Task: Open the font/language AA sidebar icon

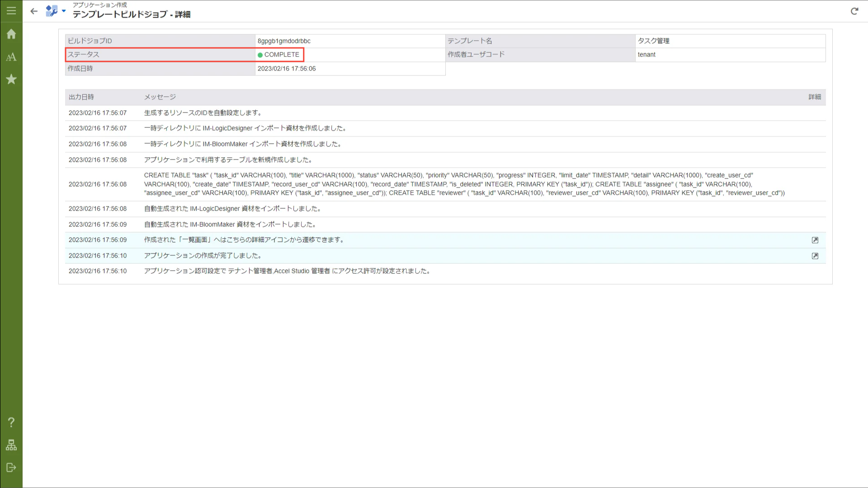Action: coord(11,57)
